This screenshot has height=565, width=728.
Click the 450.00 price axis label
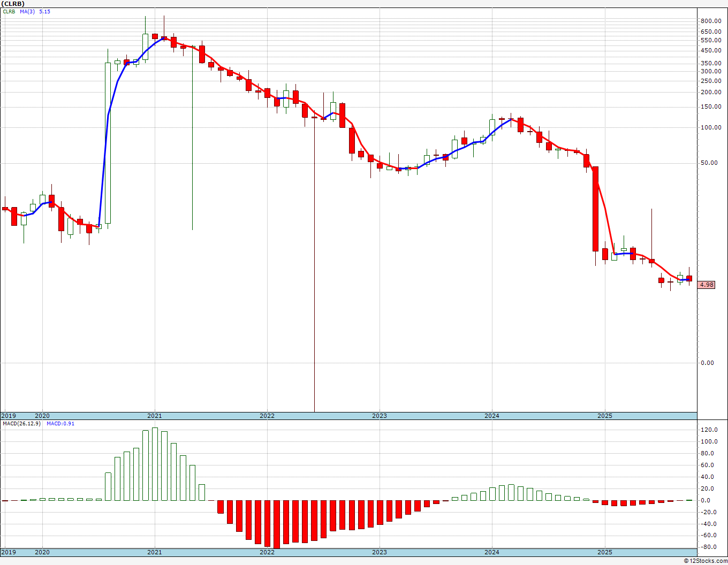pos(710,50)
